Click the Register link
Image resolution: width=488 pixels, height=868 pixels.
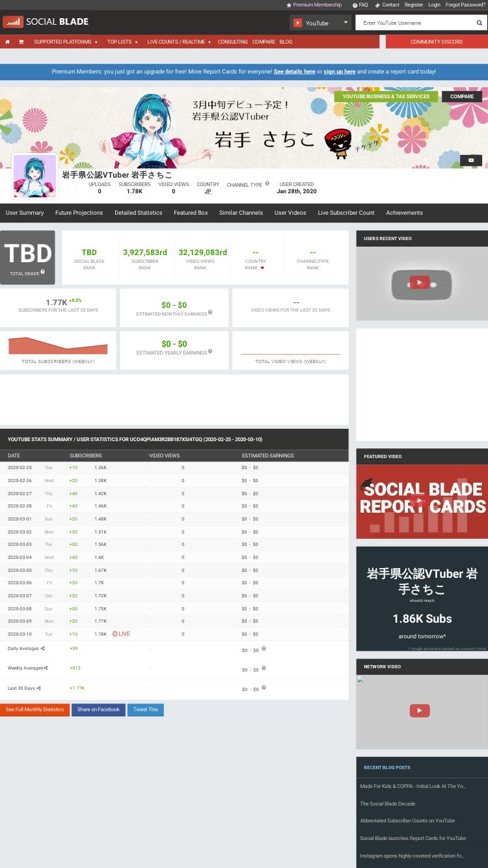[x=414, y=5]
